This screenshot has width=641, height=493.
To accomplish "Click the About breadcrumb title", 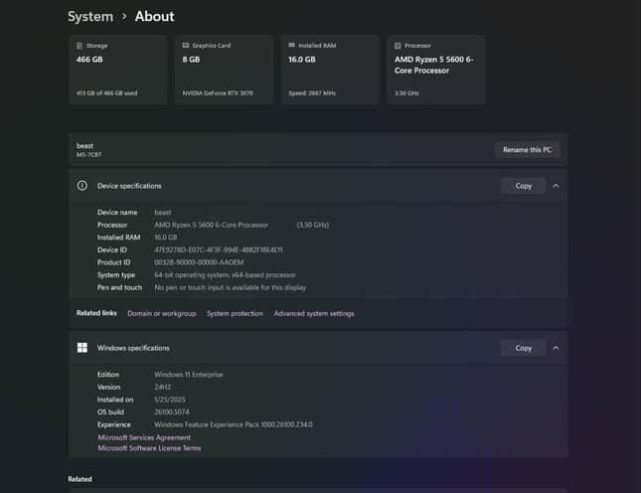I will (155, 16).
